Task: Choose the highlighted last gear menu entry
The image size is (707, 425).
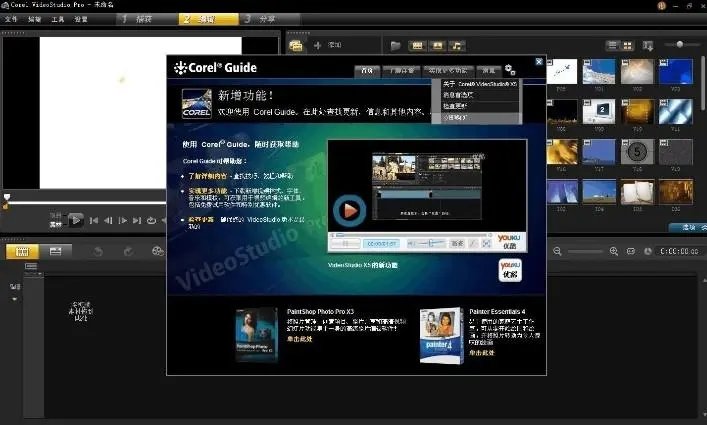Action: [479, 118]
